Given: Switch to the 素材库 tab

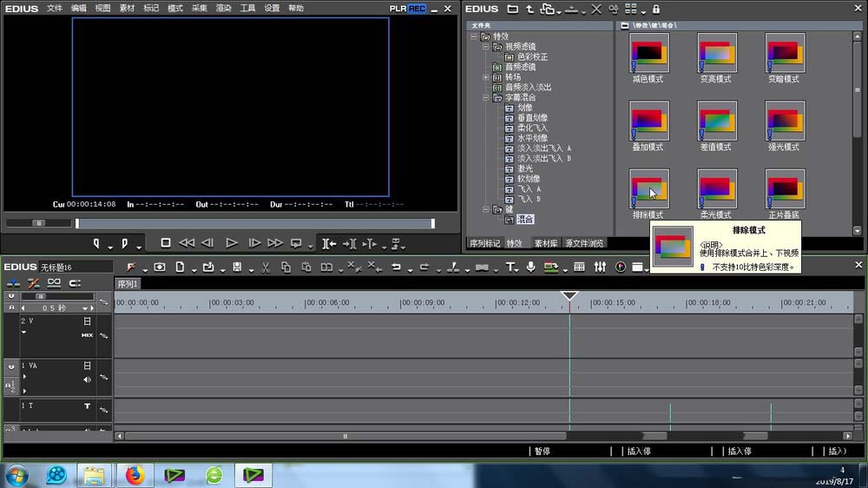Looking at the screenshot, I should 545,244.
